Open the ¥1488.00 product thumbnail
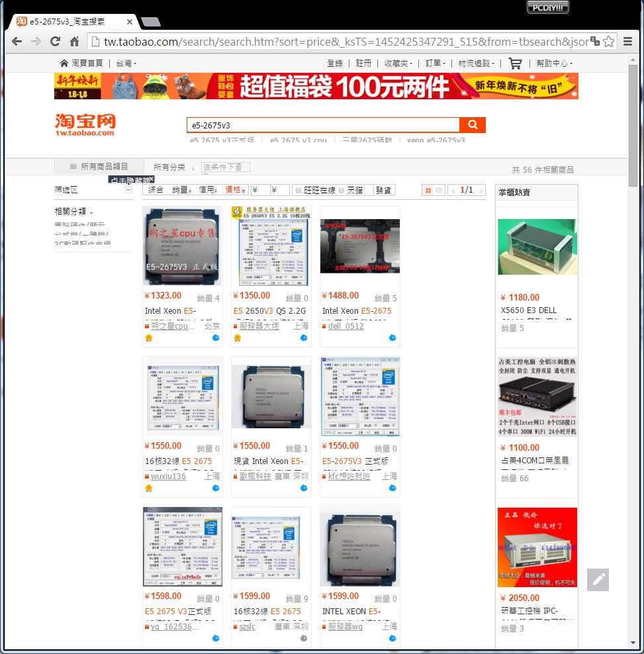The image size is (644, 654). coord(360,246)
